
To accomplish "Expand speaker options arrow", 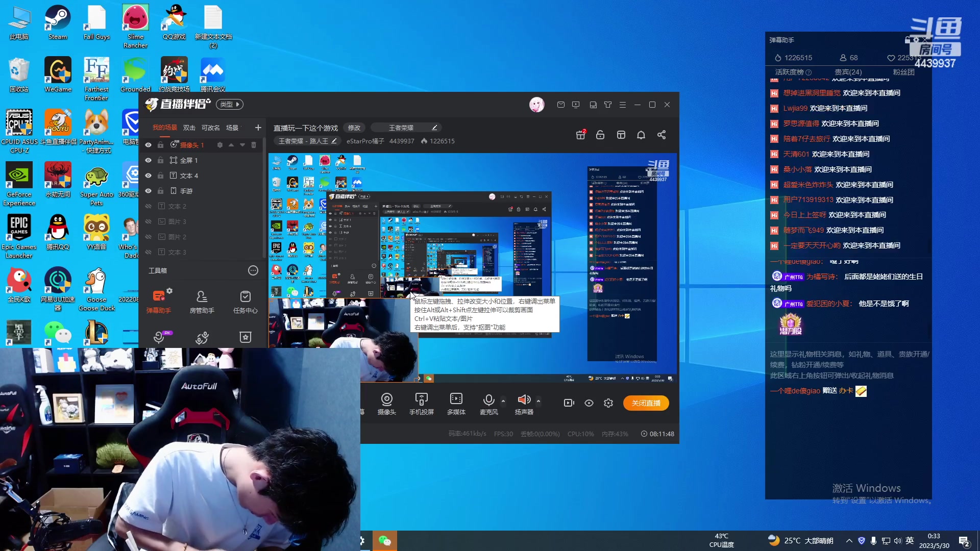I will (538, 400).
